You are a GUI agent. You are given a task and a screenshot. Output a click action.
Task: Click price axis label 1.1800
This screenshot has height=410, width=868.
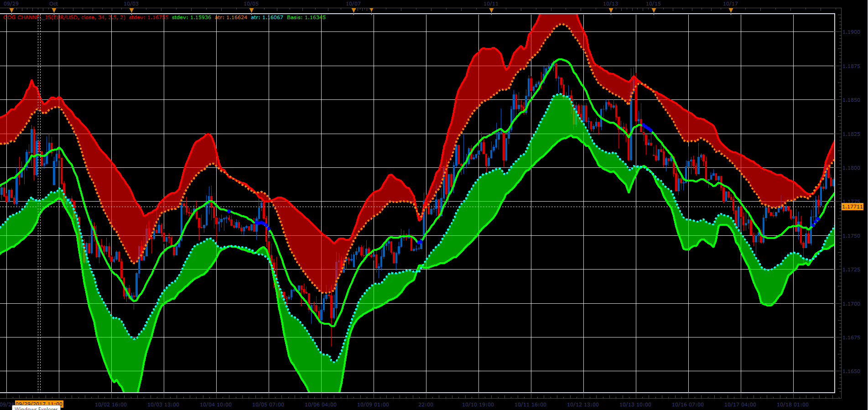tap(851, 168)
